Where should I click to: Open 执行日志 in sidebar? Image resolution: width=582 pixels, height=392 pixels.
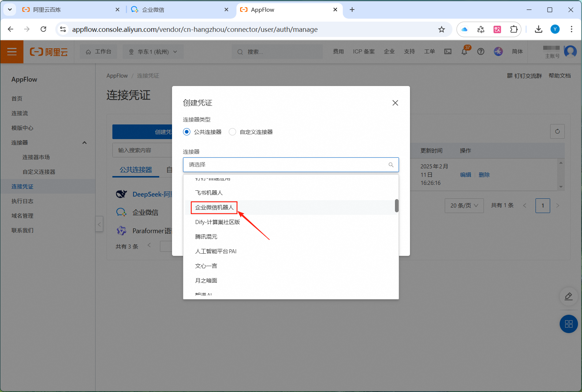pos(22,201)
